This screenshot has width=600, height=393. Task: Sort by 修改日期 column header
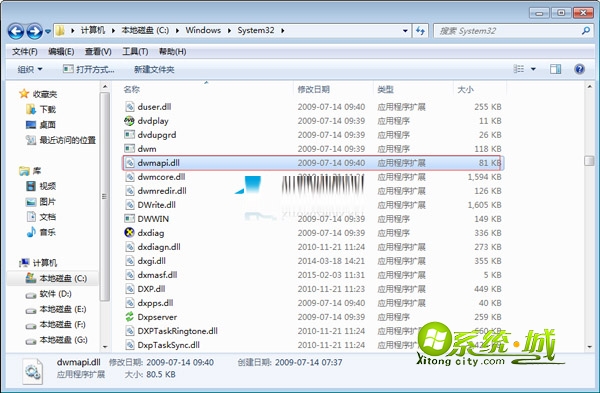pos(313,89)
